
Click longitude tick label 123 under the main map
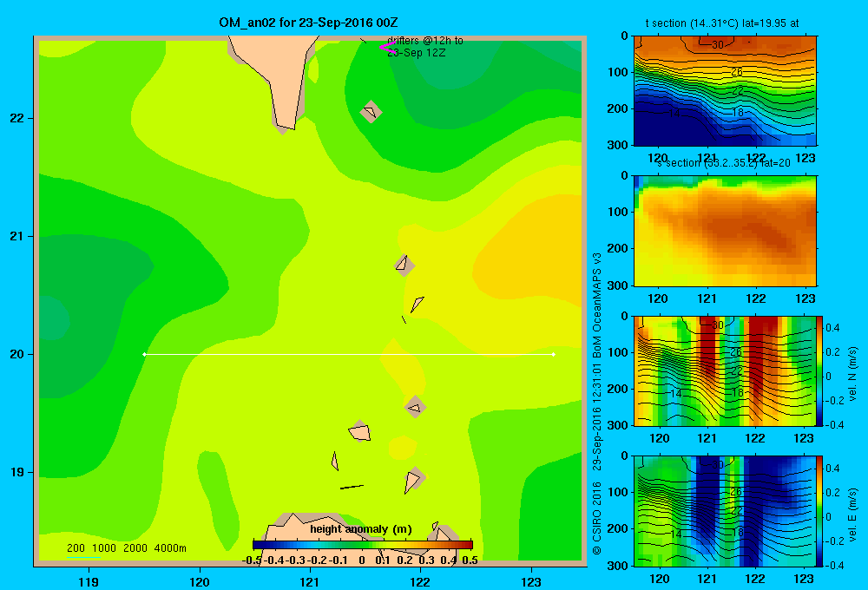(x=531, y=581)
